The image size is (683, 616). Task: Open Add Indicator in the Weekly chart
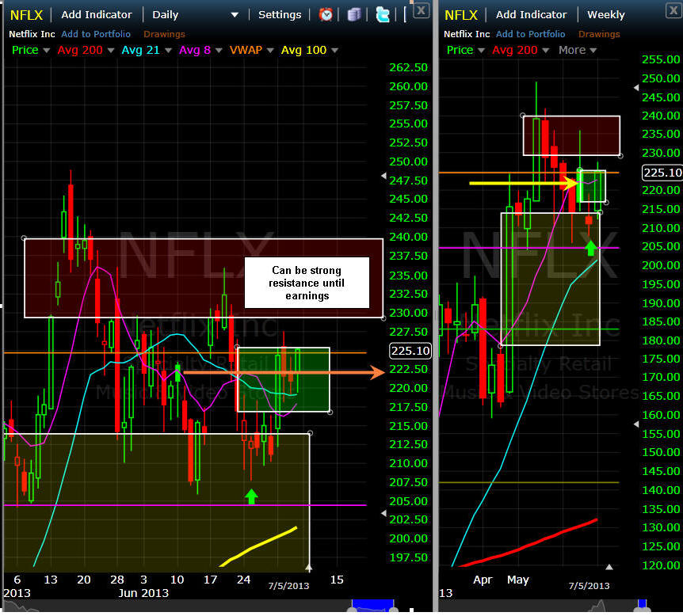pos(531,15)
